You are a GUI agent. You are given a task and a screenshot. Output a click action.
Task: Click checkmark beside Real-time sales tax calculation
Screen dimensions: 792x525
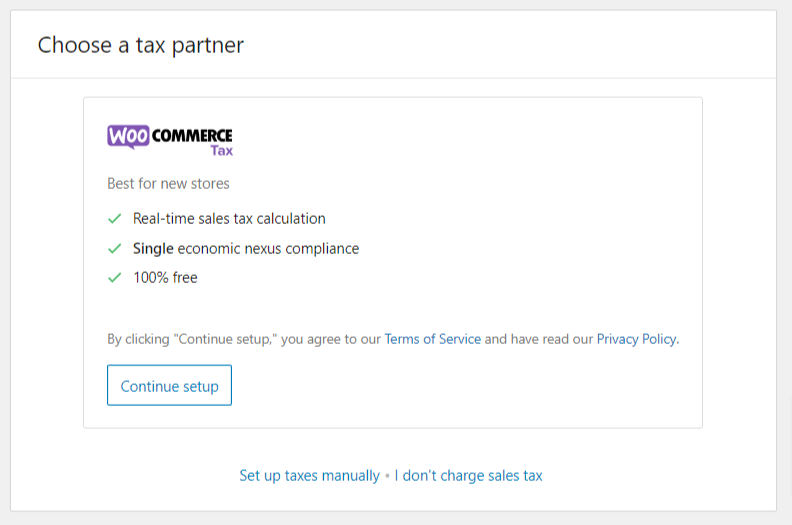(x=115, y=218)
